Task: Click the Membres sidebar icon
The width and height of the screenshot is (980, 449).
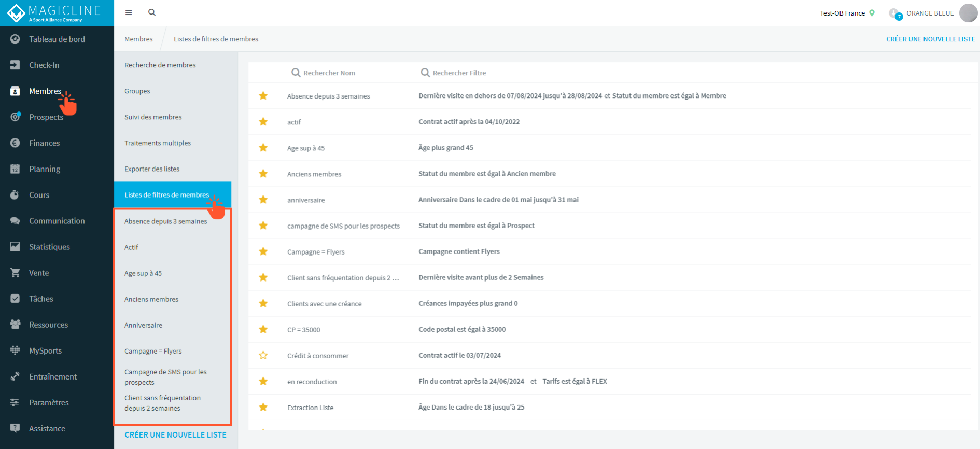Action: [x=15, y=91]
